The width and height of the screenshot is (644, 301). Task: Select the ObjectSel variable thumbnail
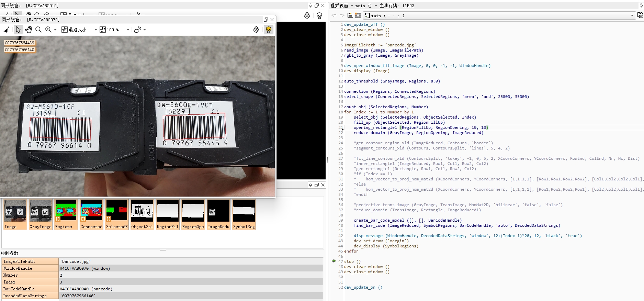point(142,214)
